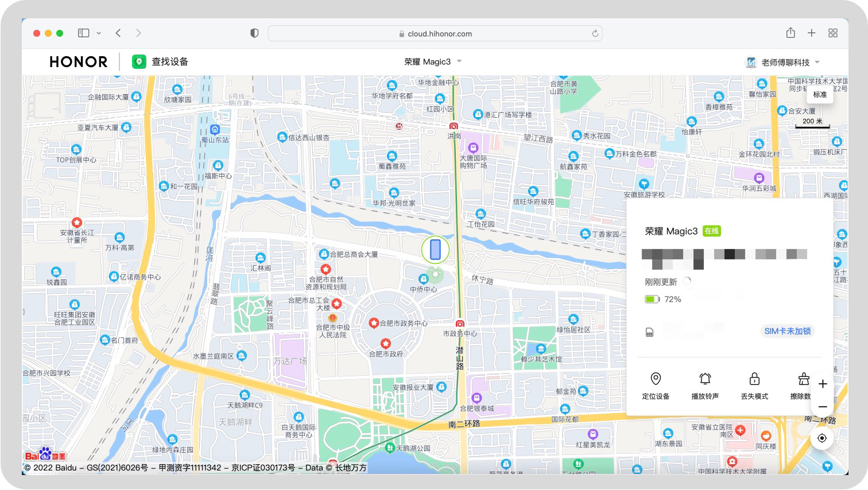868x490 pixels.
Task: Enable Lost Mode (丢失模式) lock icon
Action: 754,379
